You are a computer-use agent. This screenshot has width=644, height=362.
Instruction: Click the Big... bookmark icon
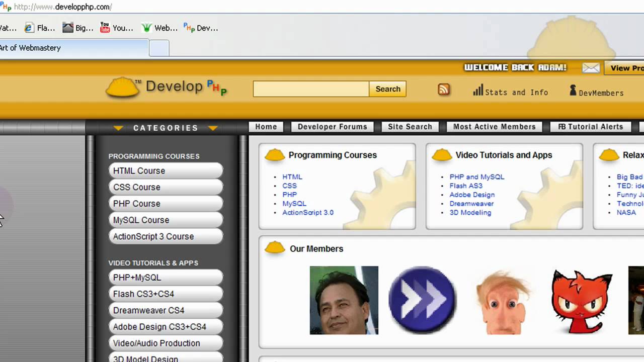(x=68, y=28)
